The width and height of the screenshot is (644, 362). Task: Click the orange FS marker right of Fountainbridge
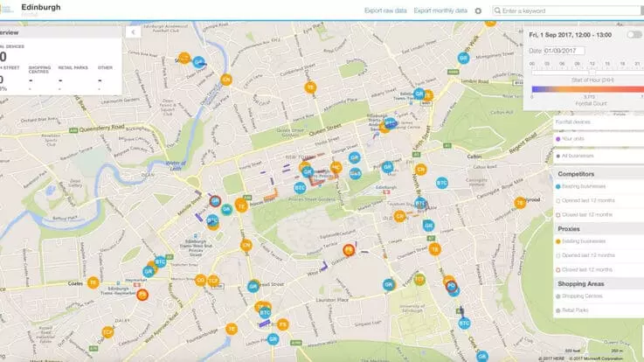click(x=282, y=324)
